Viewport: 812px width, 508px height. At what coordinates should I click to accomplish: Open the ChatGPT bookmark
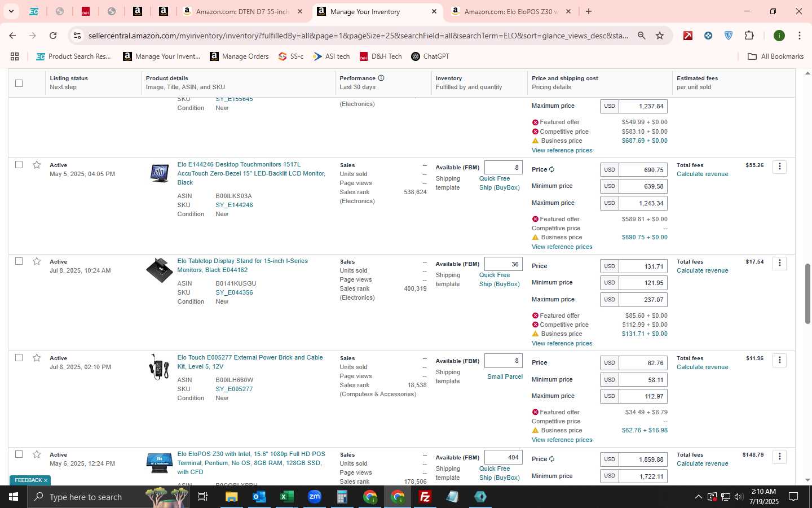pyautogui.click(x=430, y=56)
